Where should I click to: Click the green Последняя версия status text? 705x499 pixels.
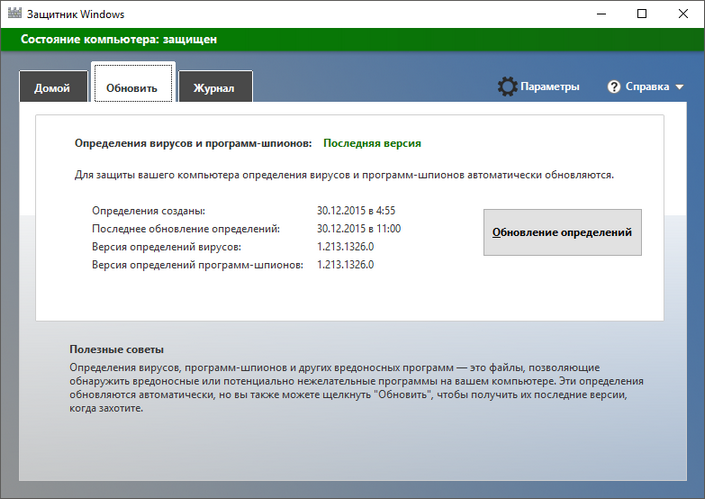point(372,144)
